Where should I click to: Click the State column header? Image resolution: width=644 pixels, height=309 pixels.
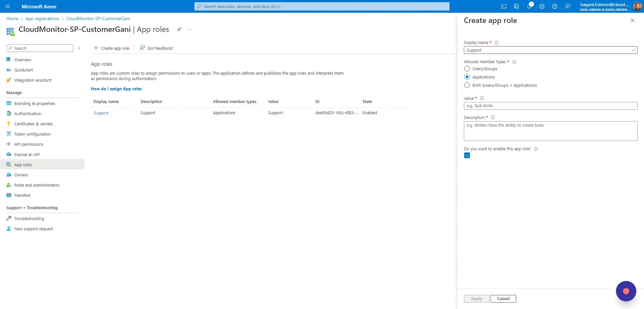pos(367,101)
